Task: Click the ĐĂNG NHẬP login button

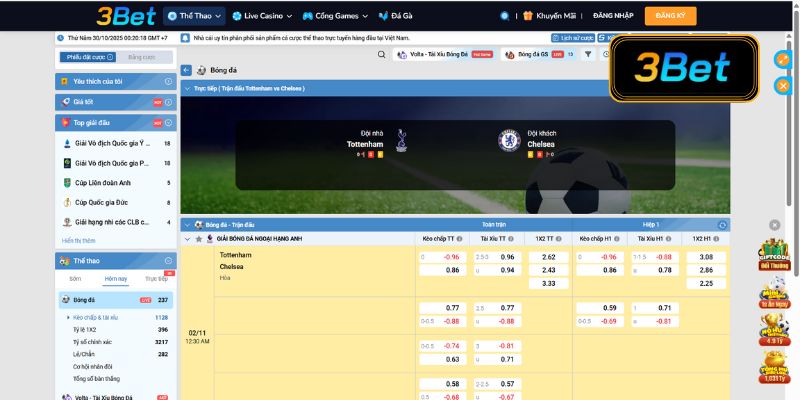Action: point(613,16)
